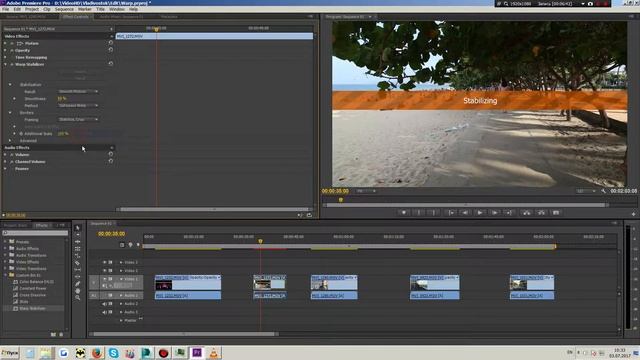Toggle Video 2 track output eye

(x=104, y=271)
